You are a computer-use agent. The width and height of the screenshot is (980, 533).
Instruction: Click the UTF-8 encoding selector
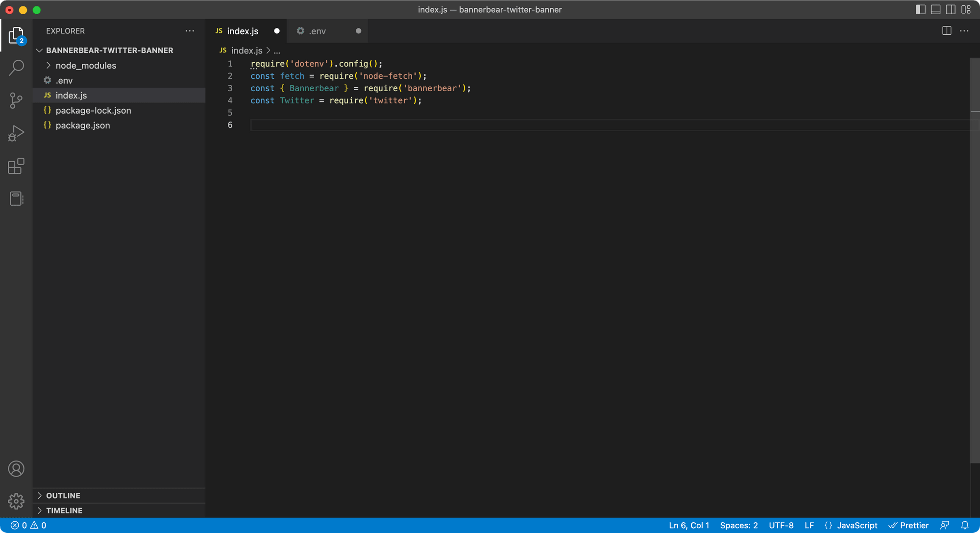pyautogui.click(x=781, y=525)
